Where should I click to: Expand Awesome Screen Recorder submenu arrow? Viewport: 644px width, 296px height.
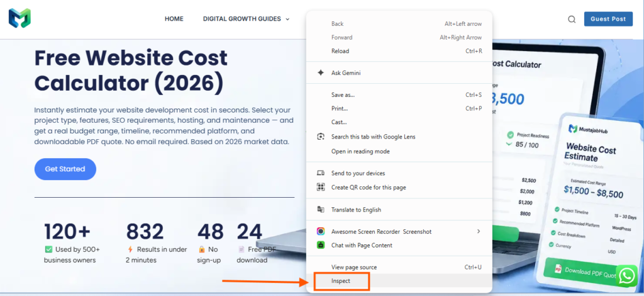(479, 232)
